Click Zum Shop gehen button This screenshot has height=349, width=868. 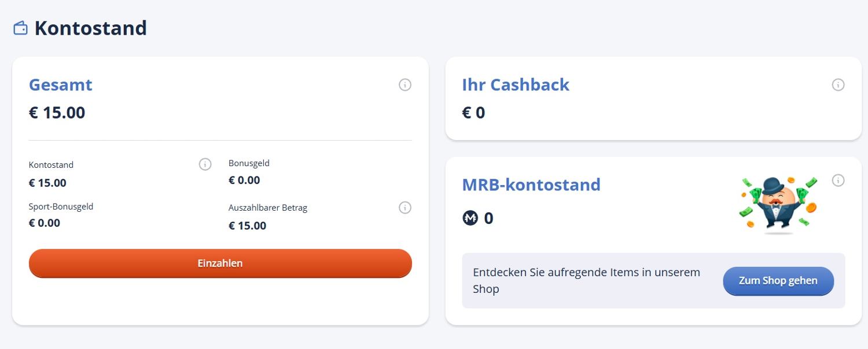(x=778, y=281)
